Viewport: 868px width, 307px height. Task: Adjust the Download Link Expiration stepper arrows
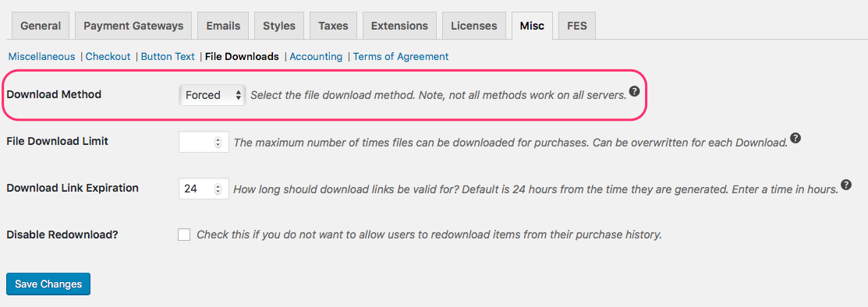[218, 189]
